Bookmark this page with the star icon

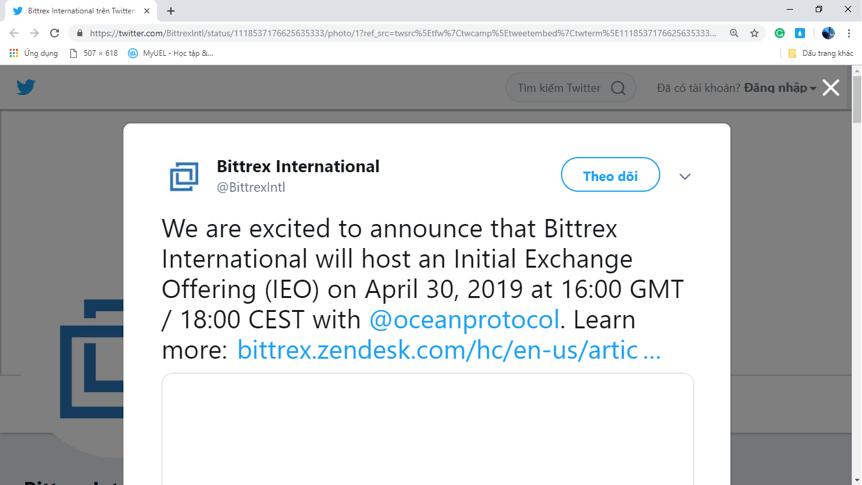point(754,33)
